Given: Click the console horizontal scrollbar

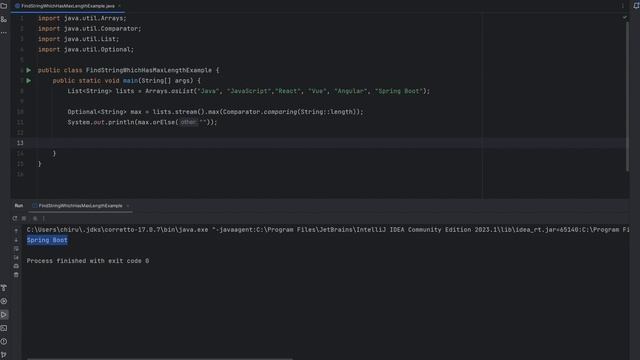Looking at the screenshot, I should (x=159, y=359).
